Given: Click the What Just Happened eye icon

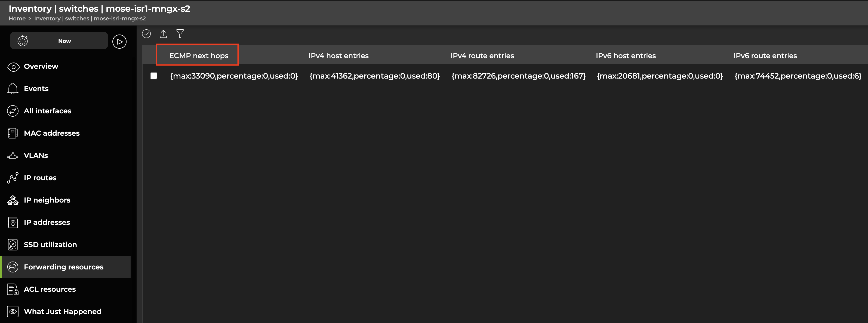Looking at the screenshot, I should pos(13,312).
